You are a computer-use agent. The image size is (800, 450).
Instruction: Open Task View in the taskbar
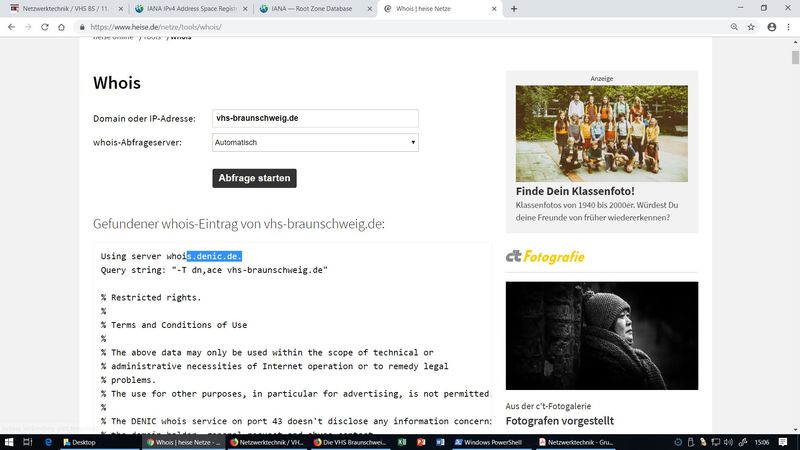[28, 442]
